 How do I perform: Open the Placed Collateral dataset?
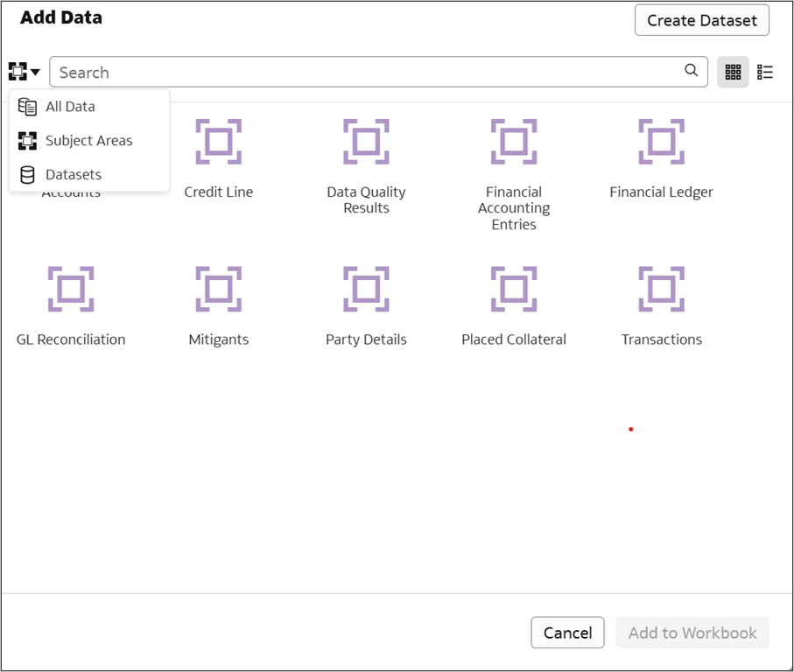pos(514,289)
